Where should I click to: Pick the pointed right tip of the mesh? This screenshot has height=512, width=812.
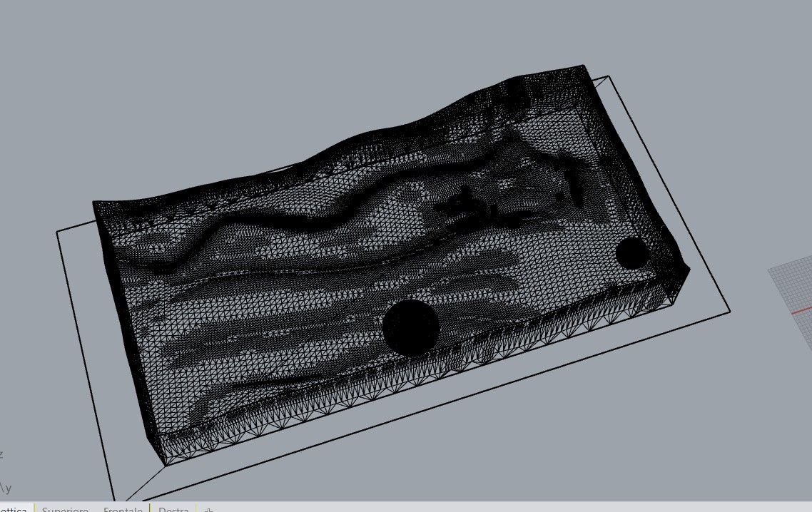(689, 268)
